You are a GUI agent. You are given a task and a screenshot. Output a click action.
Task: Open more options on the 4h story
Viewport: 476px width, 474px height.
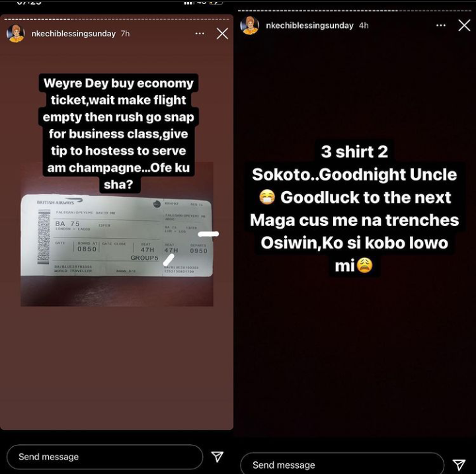tap(441, 26)
